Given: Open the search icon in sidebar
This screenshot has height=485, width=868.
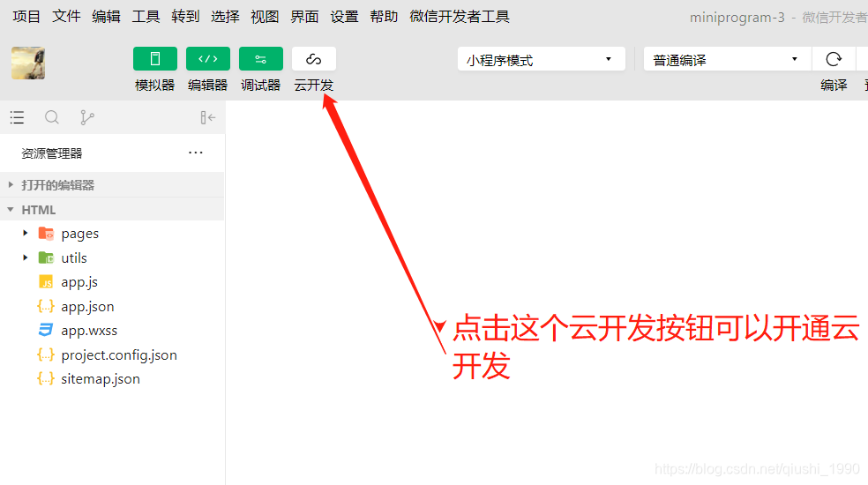Looking at the screenshot, I should click(x=52, y=117).
